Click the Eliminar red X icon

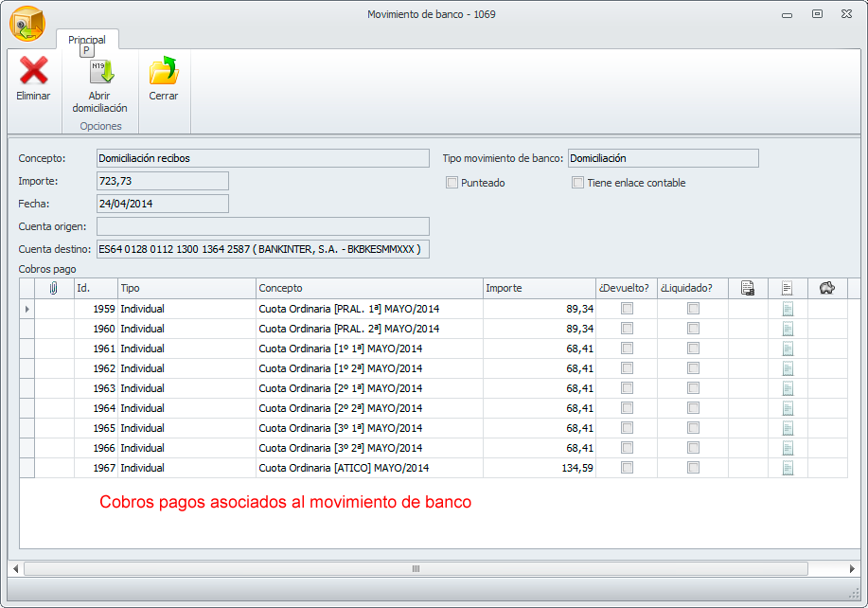point(33,71)
